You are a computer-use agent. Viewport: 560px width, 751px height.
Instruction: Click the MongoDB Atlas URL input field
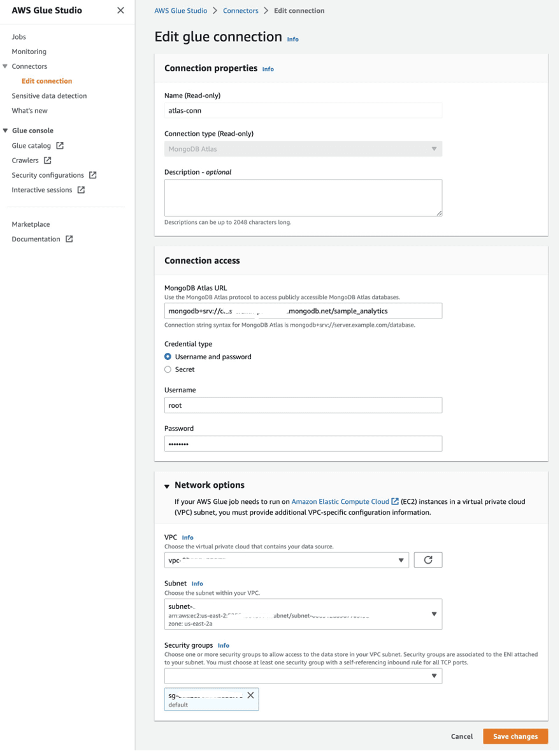point(303,311)
